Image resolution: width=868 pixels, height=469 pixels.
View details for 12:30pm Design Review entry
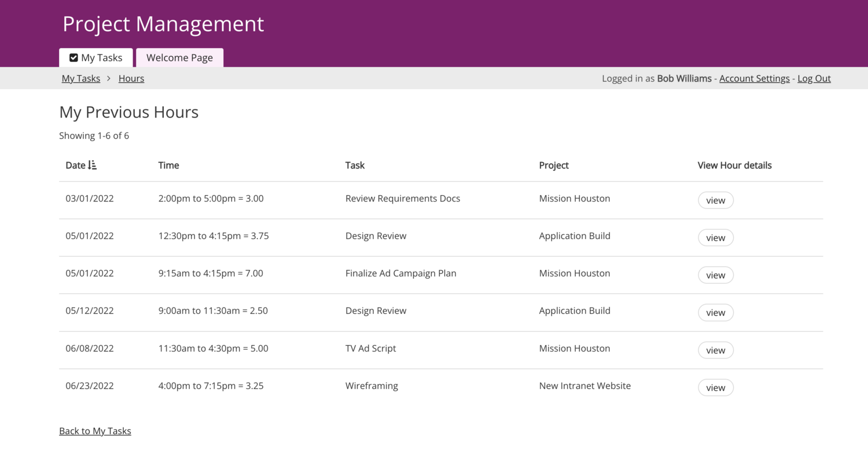point(715,238)
